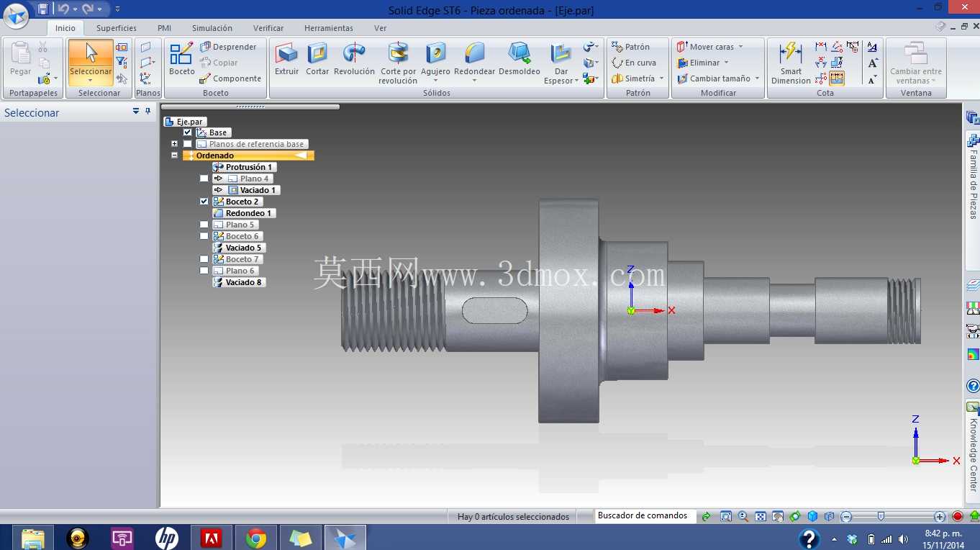Screen dimensions: 980x550
Task: Open the undo history dropdown arrow
Action: [75, 9]
